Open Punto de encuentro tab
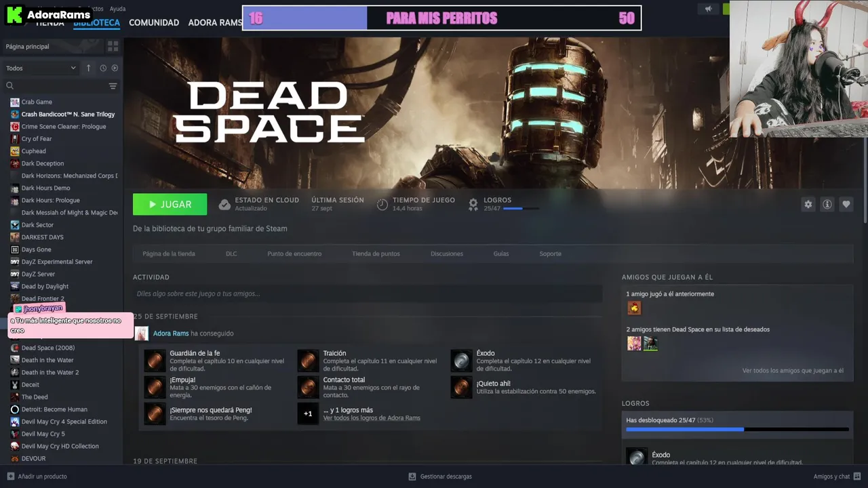 pos(294,253)
